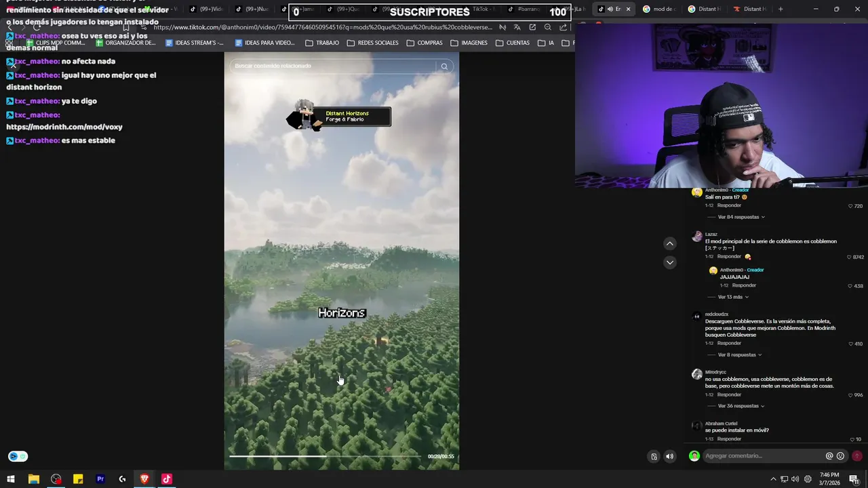The image size is (868, 488).
Task: Open Brave browser from the taskbar
Action: point(144,479)
